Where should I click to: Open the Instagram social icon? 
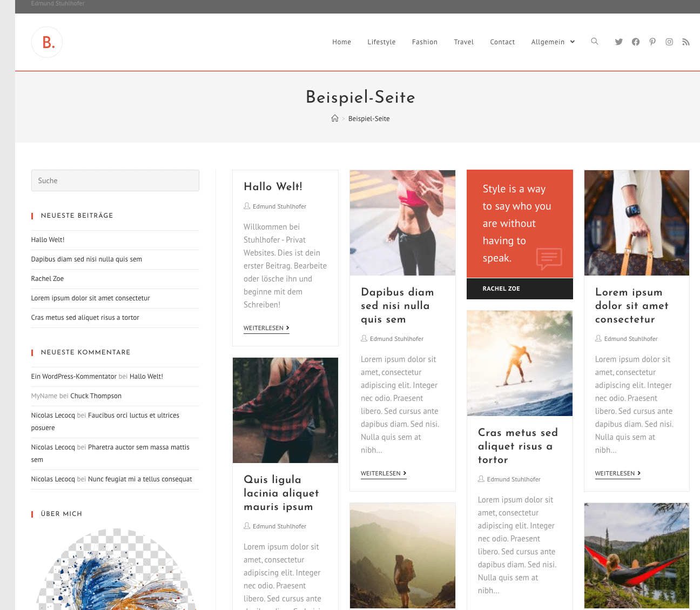tap(669, 42)
